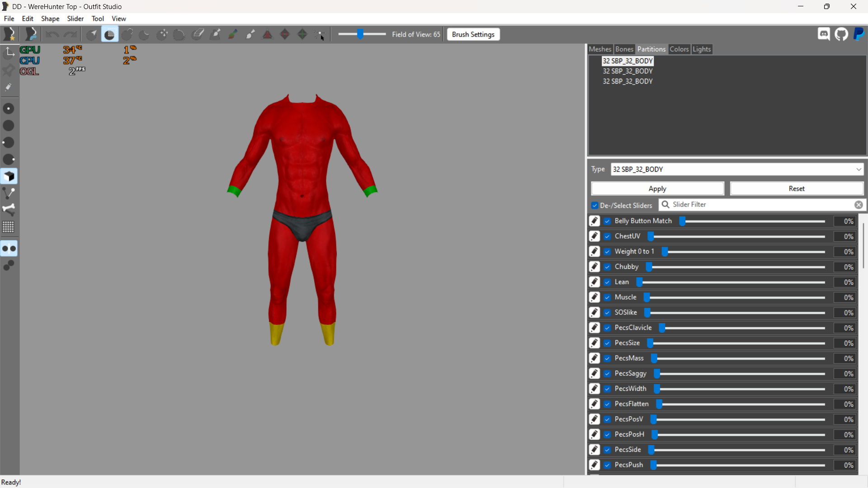
Task: Toggle the bones display icon
Action: point(9,210)
